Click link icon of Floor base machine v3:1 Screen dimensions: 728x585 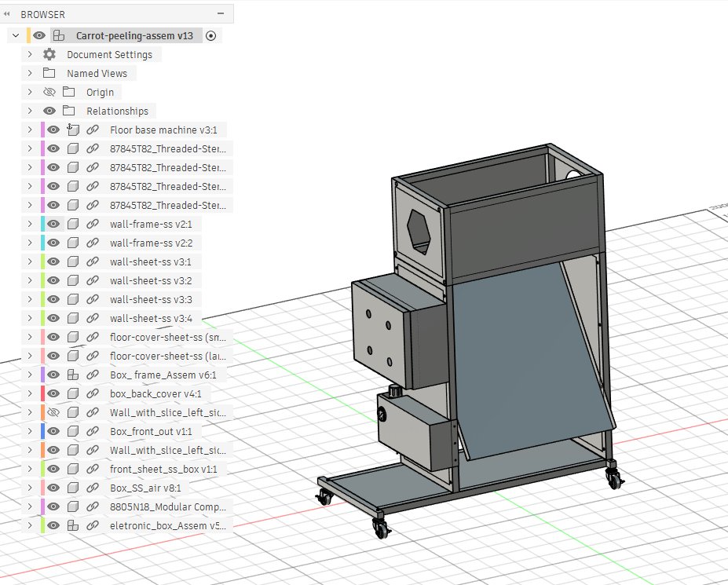coord(93,130)
